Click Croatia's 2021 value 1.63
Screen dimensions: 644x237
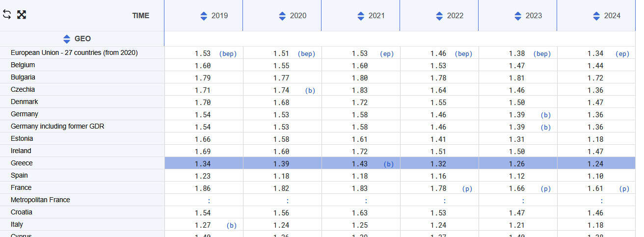click(360, 213)
